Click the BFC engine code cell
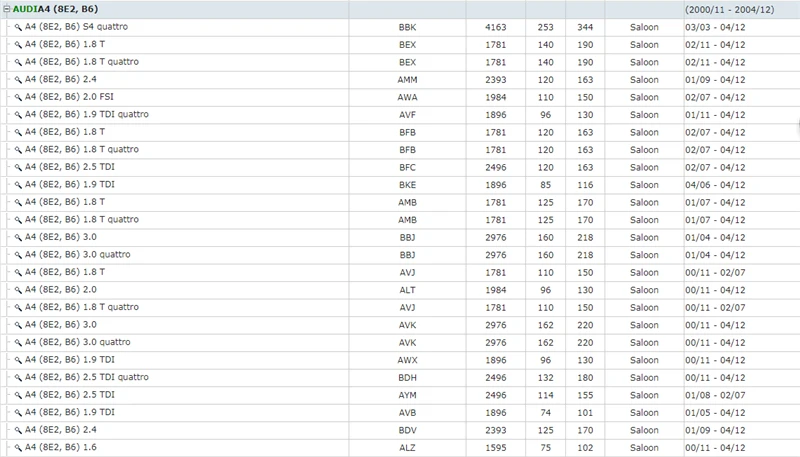The image size is (800, 457). pyautogui.click(x=407, y=167)
